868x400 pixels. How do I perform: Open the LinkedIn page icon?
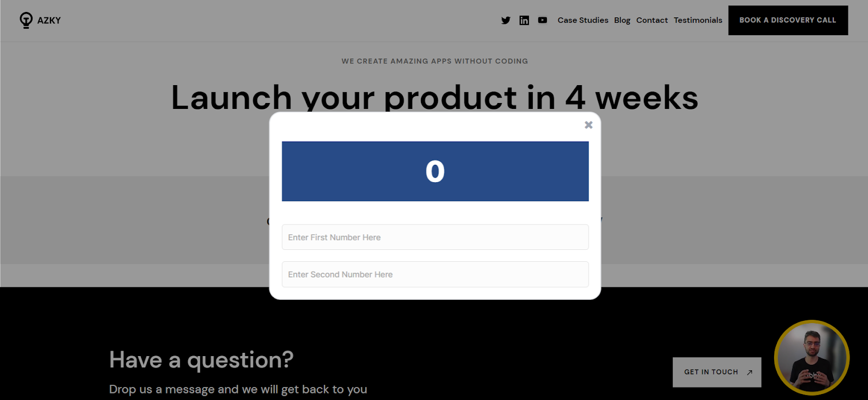524,21
